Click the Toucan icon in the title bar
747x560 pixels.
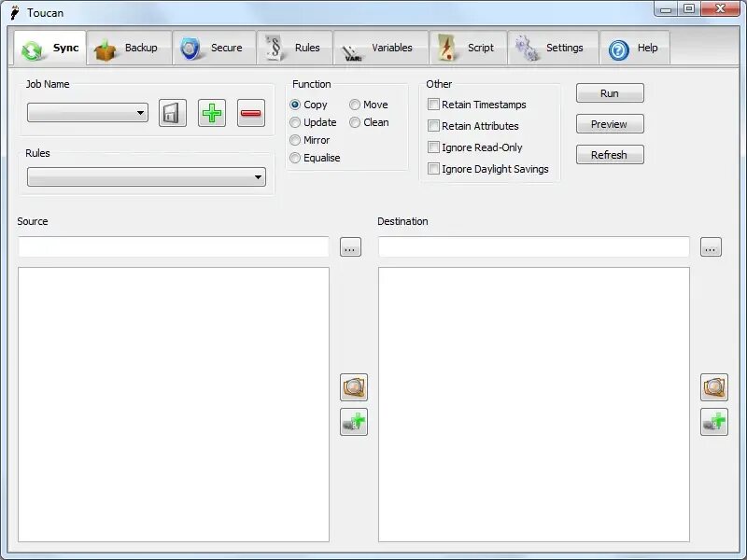(x=12, y=12)
